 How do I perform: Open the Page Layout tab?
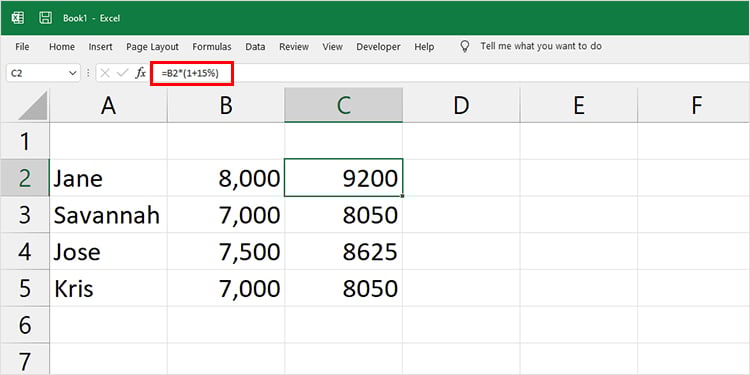point(152,47)
